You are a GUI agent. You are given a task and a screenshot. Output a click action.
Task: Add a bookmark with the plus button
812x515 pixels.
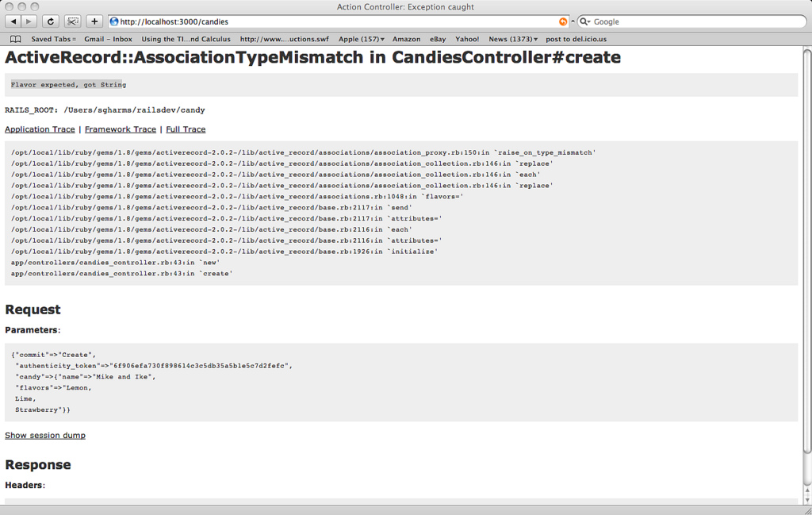click(94, 21)
